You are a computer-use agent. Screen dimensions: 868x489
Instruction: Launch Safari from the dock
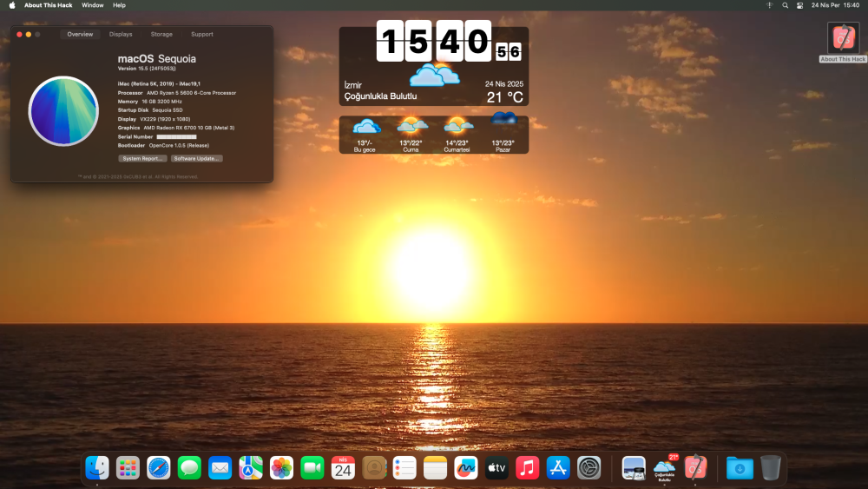pyautogui.click(x=158, y=468)
